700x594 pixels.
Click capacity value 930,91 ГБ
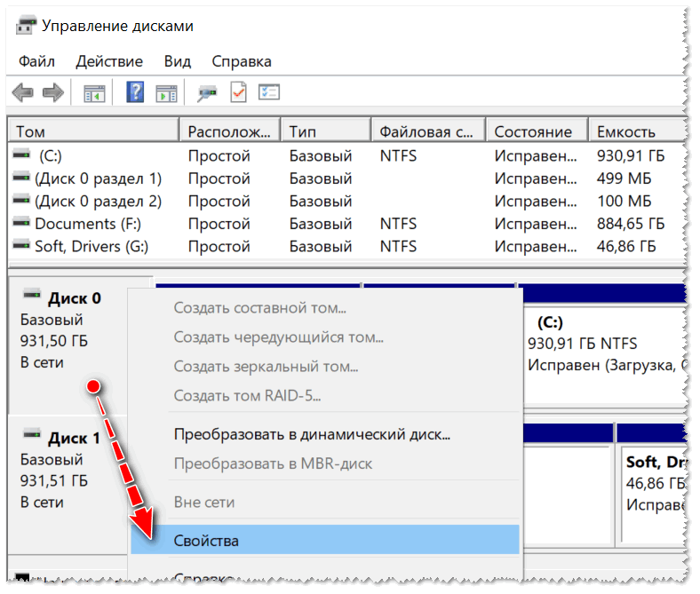point(631,155)
